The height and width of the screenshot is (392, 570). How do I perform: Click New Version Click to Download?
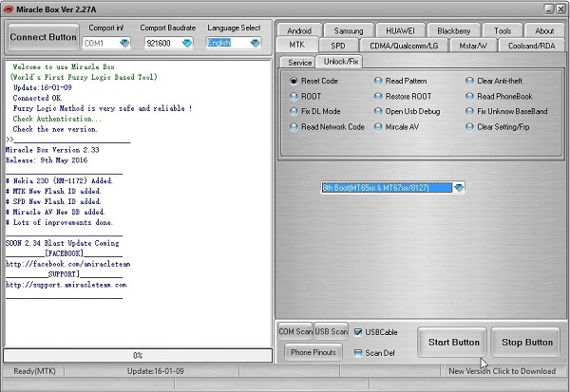(x=502, y=371)
